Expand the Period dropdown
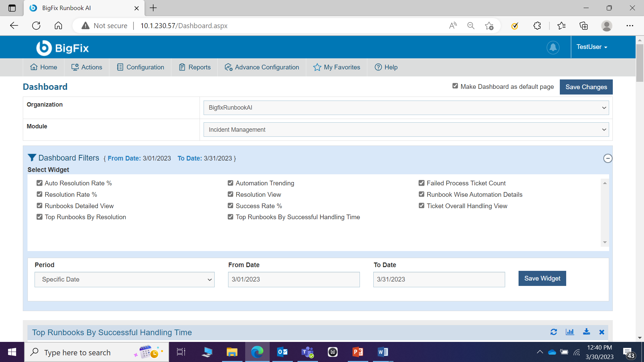The image size is (644, 362). pyautogui.click(x=124, y=280)
